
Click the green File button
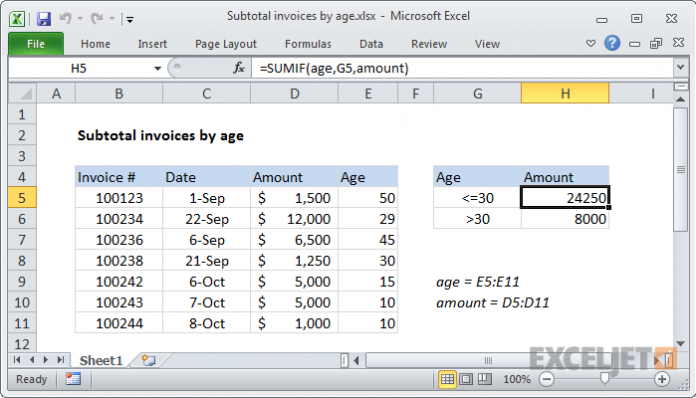pyautogui.click(x=36, y=44)
